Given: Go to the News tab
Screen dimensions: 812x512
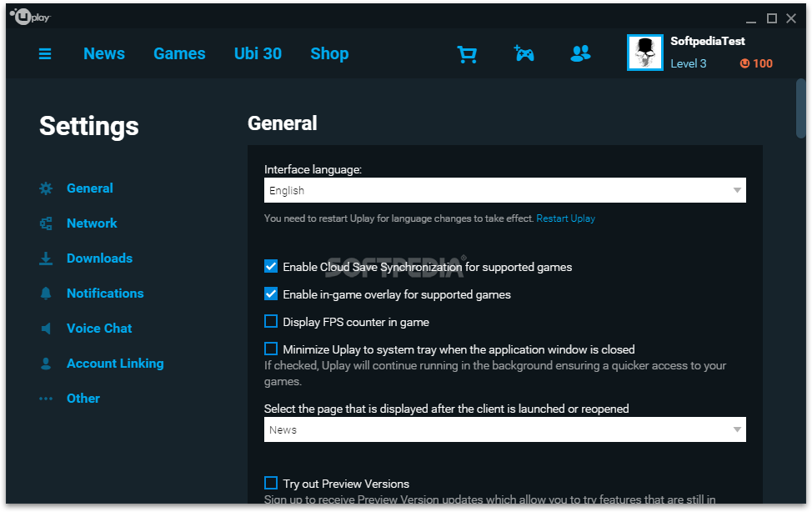Looking at the screenshot, I should [104, 53].
